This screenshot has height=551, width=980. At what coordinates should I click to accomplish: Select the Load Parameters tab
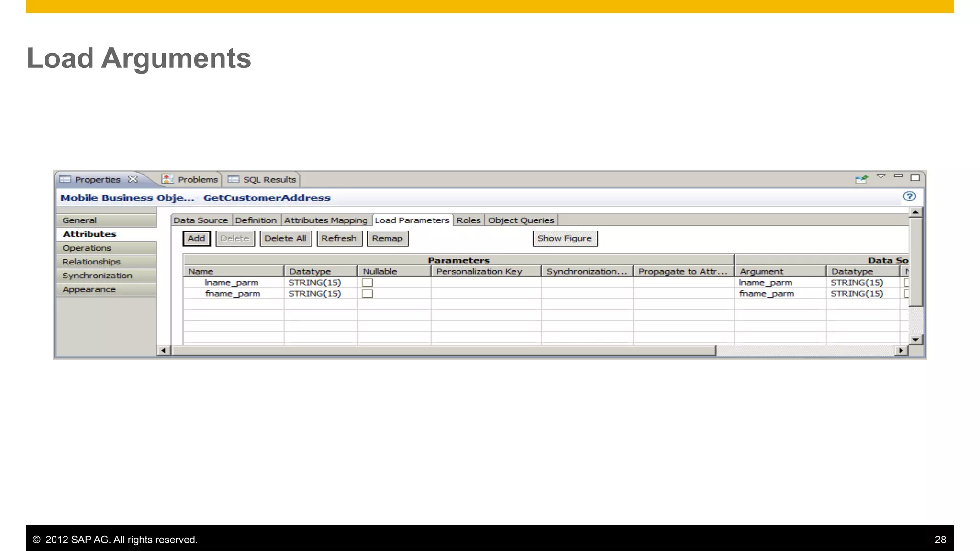point(412,220)
